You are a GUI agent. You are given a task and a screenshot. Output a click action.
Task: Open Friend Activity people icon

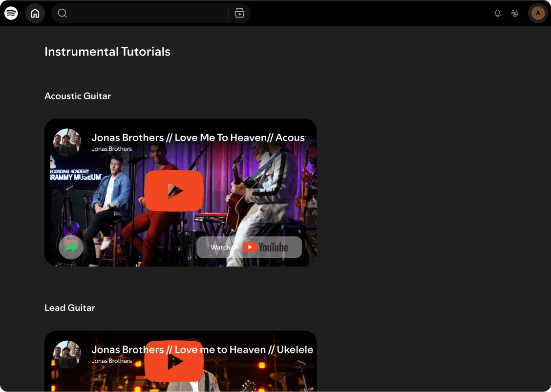pyautogui.click(x=515, y=13)
